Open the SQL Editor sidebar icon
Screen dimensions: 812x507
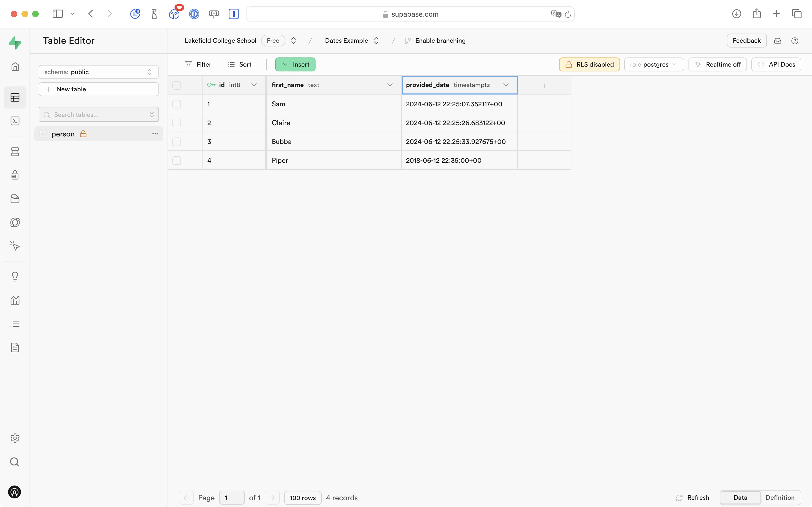click(15, 121)
